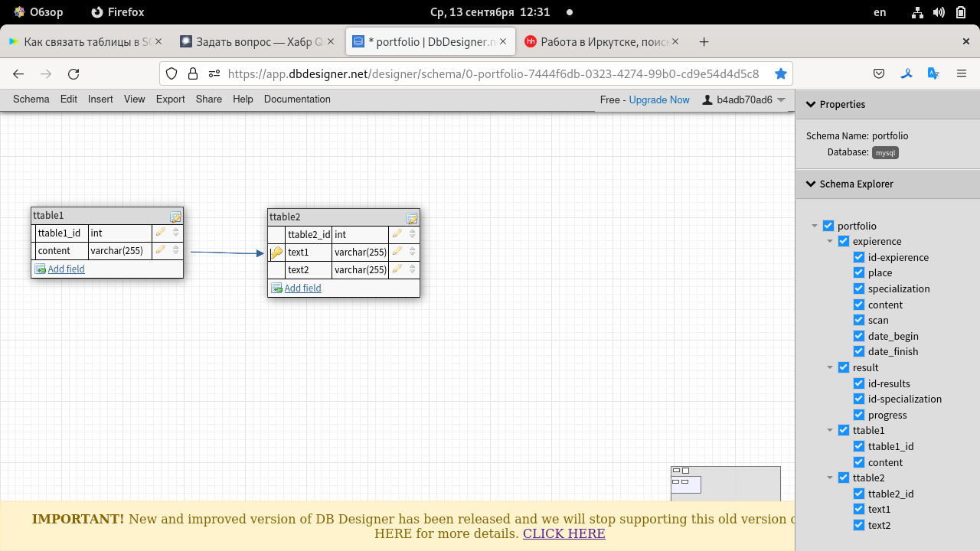This screenshot has height=551, width=980.
Task: Open the diagram minimap overview
Action: click(x=725, y=484)
